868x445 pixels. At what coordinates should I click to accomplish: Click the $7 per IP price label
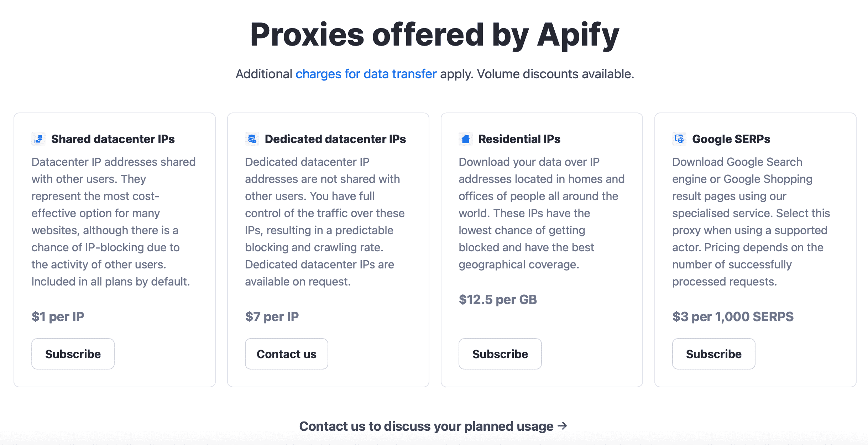(272, 316)
